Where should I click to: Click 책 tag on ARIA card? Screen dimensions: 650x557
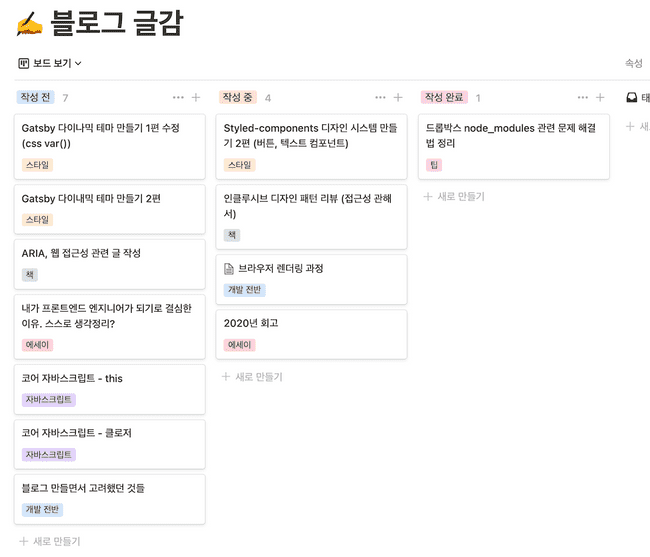(x=30, y=274)
